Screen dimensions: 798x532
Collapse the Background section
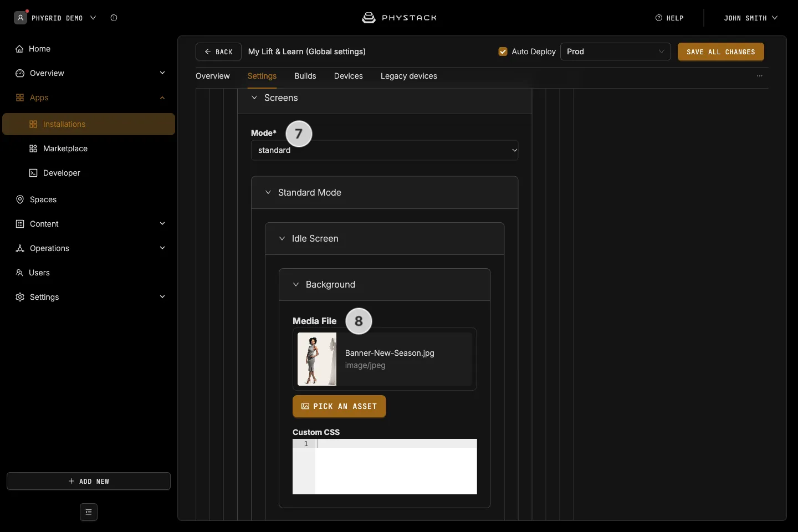click(x=296, y=284)
